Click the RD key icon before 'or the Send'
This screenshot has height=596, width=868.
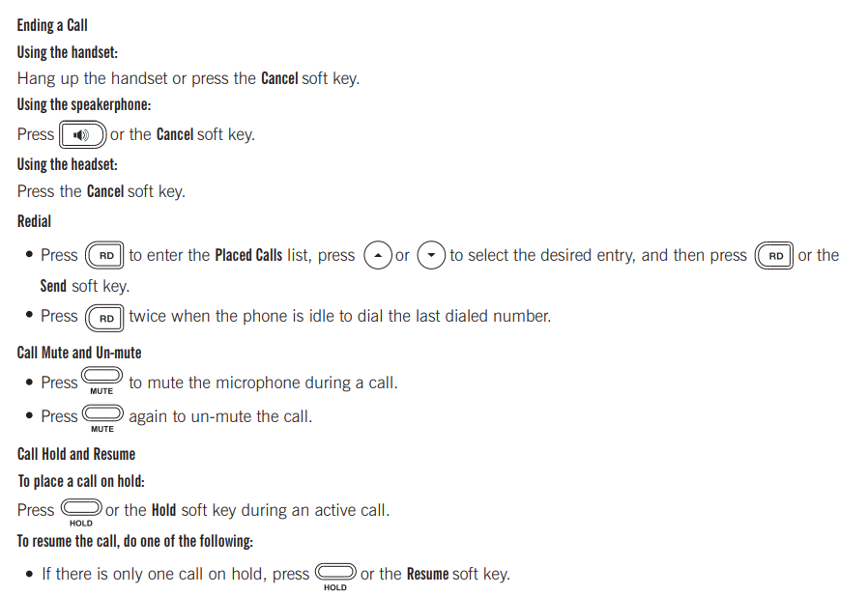[x=774, y=255]
